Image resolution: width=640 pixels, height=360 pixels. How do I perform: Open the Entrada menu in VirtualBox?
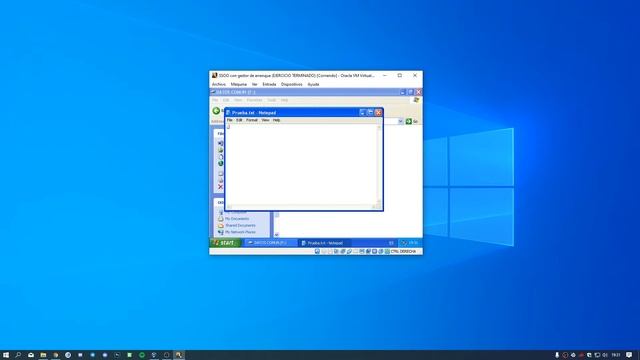269,84
